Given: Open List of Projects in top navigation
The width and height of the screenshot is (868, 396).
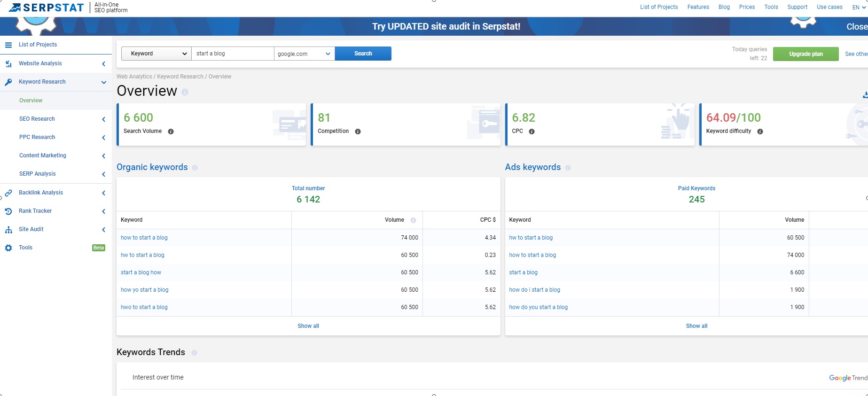Looking at the screenshot, I should [x=659, y=7].
